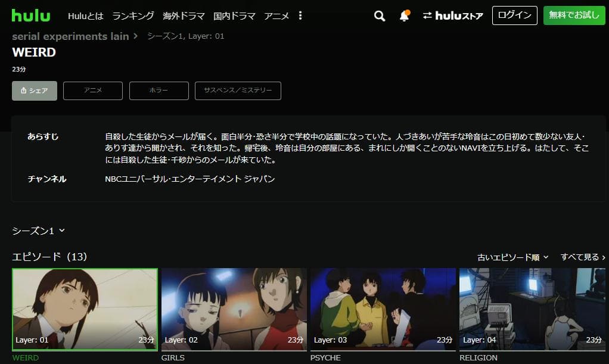Click the あらすじ label
Image resolution: width=609 pixels, height=364 pixels.
[x=43, y=137]
